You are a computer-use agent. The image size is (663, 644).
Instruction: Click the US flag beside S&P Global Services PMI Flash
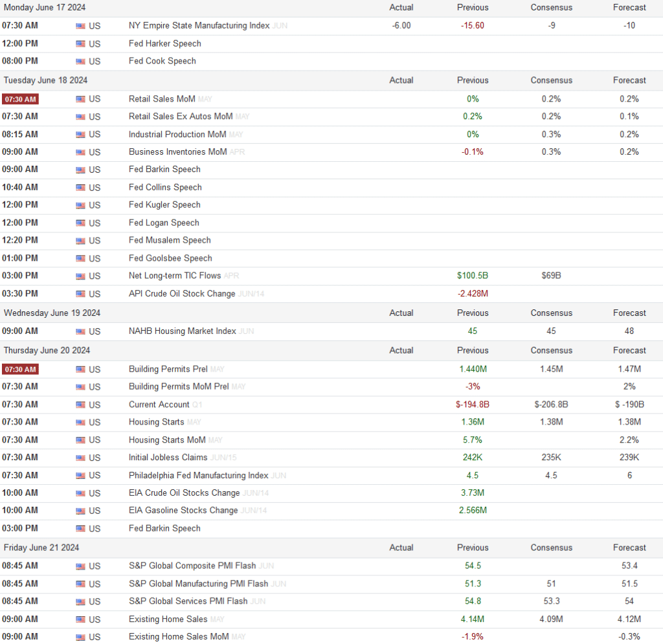pos(80,602)
